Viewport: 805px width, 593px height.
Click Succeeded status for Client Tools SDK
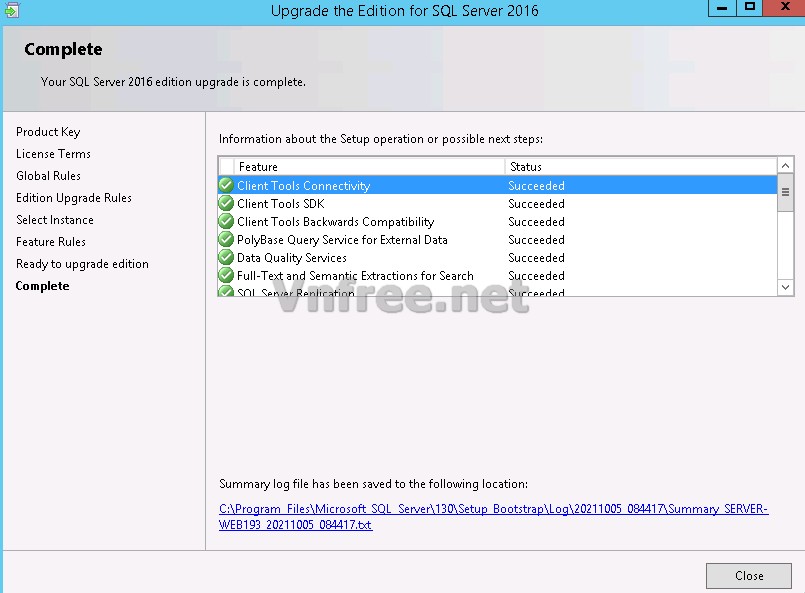click(x=536, y=204)
